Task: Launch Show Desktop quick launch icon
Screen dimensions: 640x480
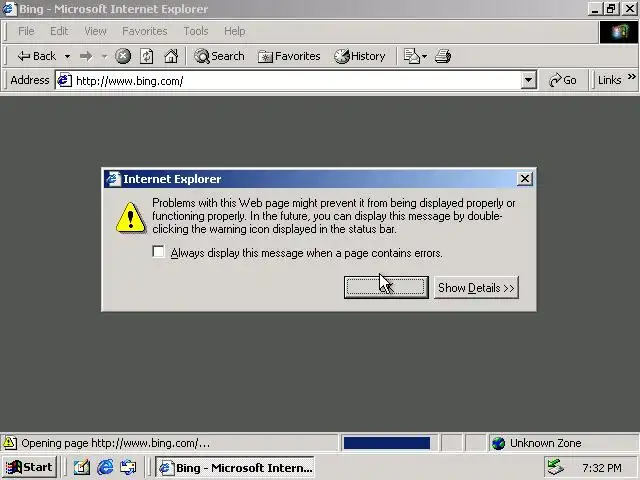Action: pyautogui.click(x=82, y=467)
